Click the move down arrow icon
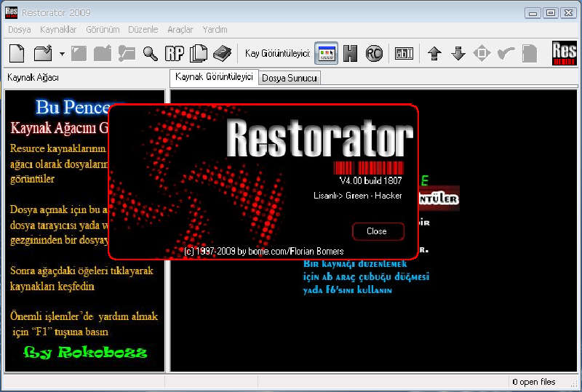 458,53
